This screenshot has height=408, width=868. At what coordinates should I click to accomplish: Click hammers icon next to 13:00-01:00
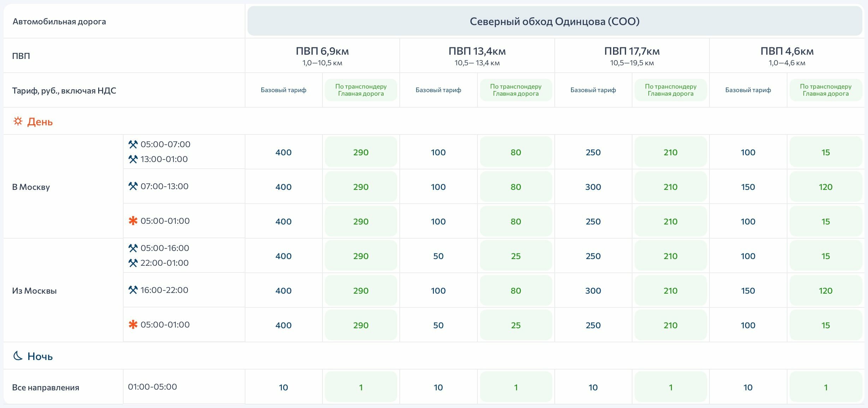tap(133, 159)
